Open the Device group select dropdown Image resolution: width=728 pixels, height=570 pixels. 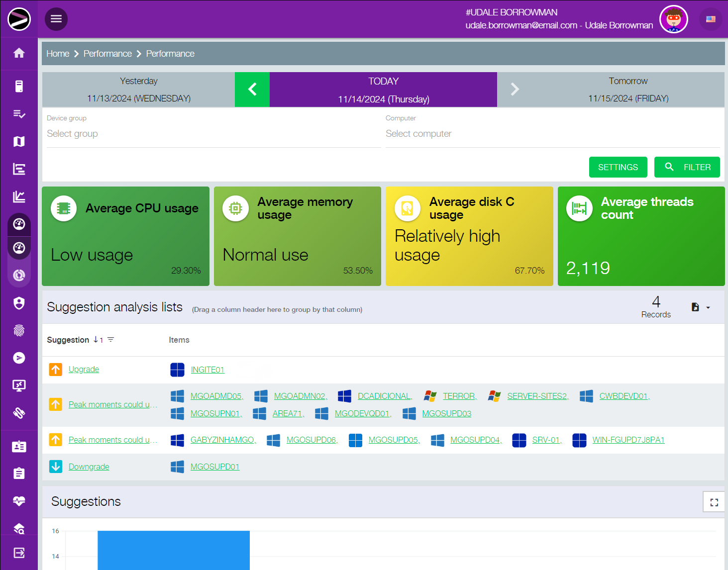coord(213,134)
